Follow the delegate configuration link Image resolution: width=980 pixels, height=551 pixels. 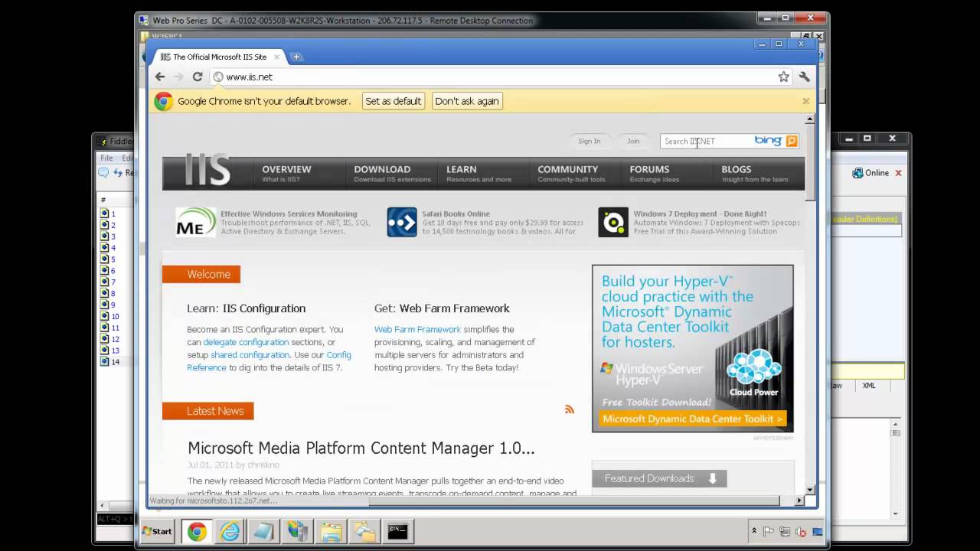[x=246, y=342]
